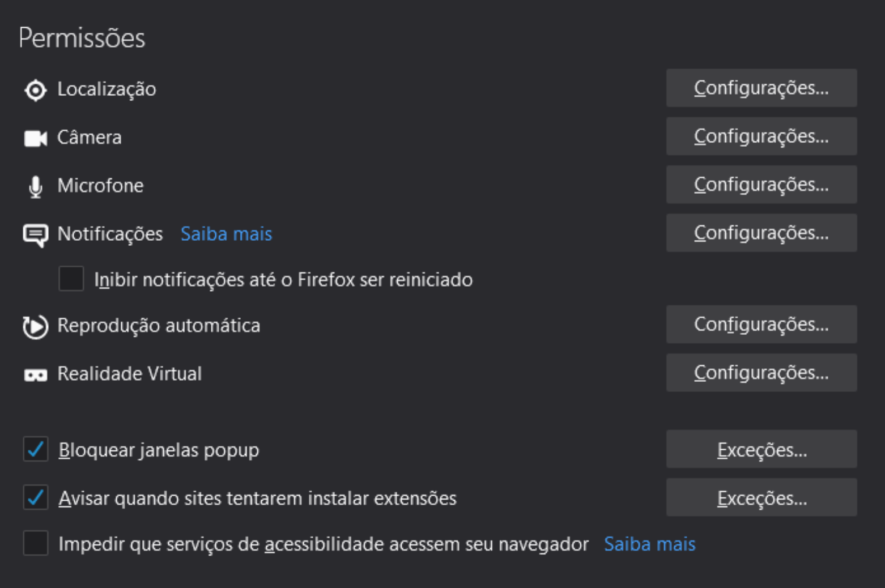Open Realidade Virtual Configurações button
The height and width of the screenshot is (588, 885).
[761, 373]
